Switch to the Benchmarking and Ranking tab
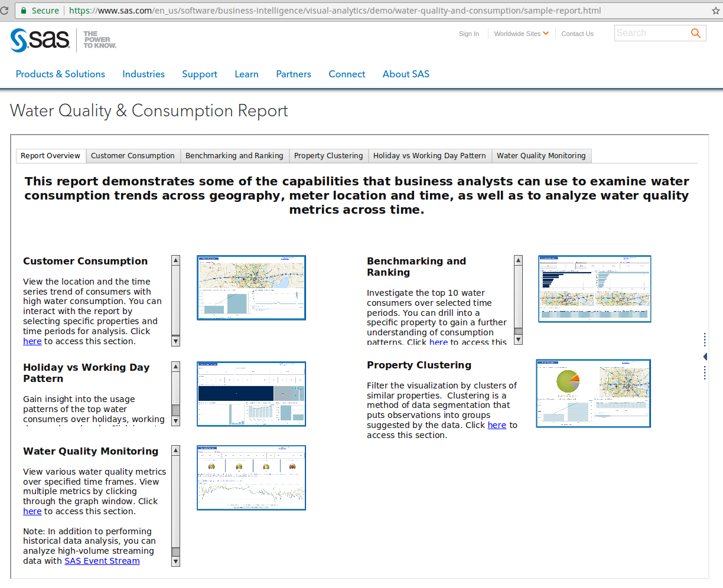 coord(235,155)
